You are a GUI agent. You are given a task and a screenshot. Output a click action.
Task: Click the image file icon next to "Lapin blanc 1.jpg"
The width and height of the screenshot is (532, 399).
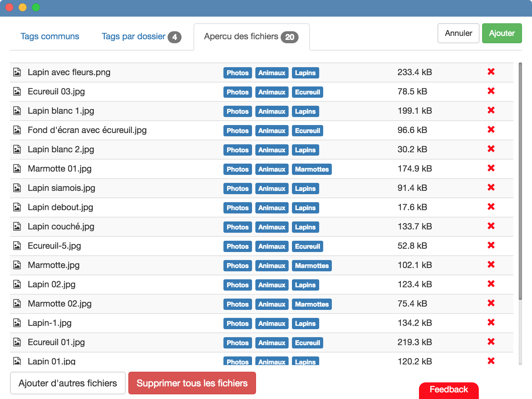[17, 111]
